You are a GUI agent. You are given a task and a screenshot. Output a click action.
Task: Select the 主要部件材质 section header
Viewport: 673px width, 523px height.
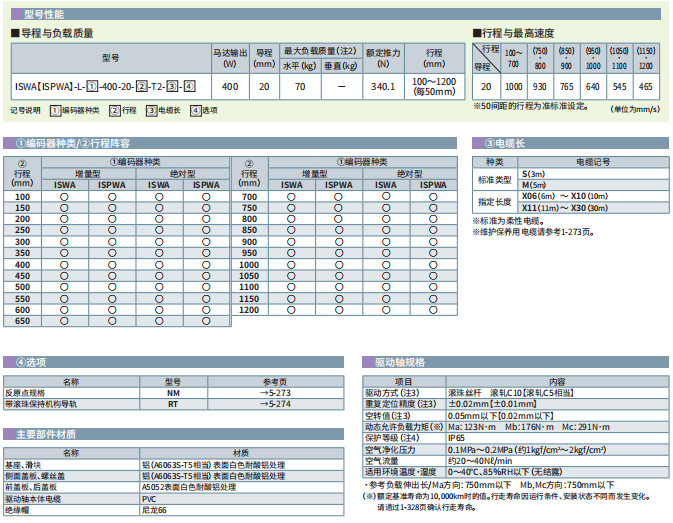tap(173, 434)
